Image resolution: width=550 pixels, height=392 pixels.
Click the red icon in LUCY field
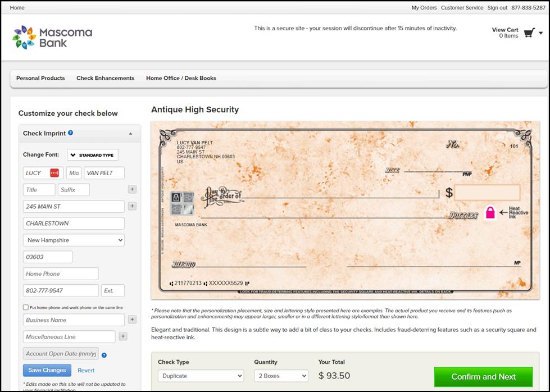[x=54, y=173]
